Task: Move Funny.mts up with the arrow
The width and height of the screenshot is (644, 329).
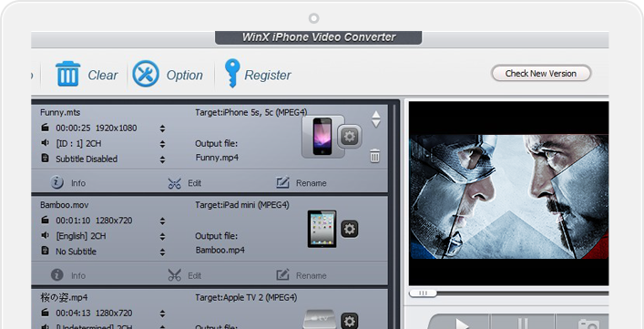Action: click(x=376, y=115)
